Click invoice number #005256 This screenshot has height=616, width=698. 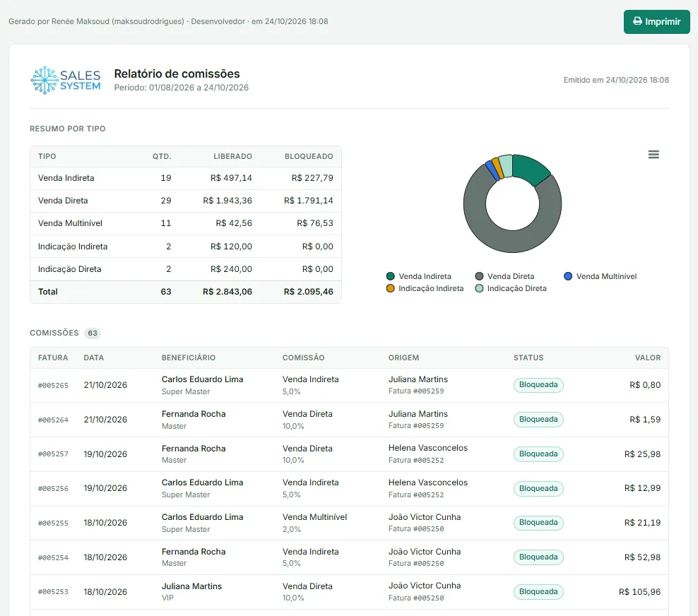54,489
